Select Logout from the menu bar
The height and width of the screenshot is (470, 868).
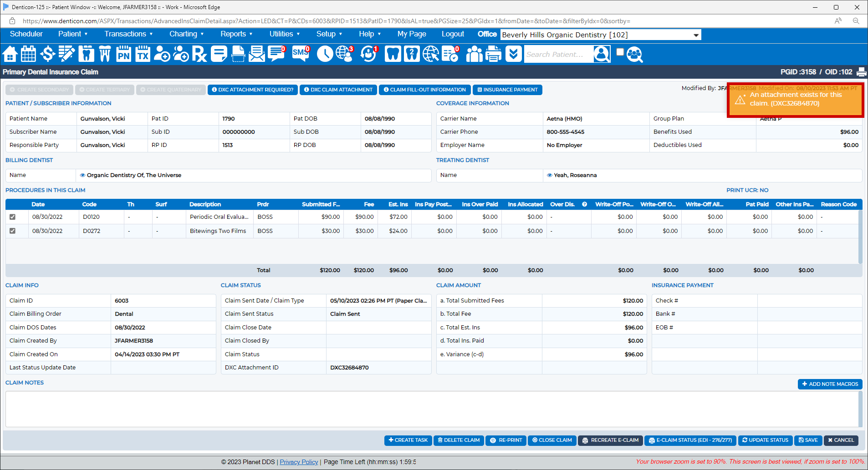coord(453,34)
